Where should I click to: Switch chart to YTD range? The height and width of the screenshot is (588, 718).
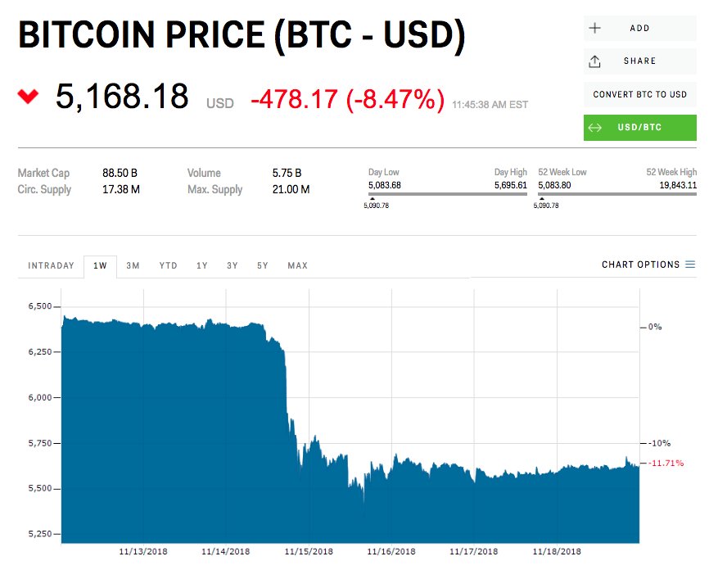pos(168,265)
